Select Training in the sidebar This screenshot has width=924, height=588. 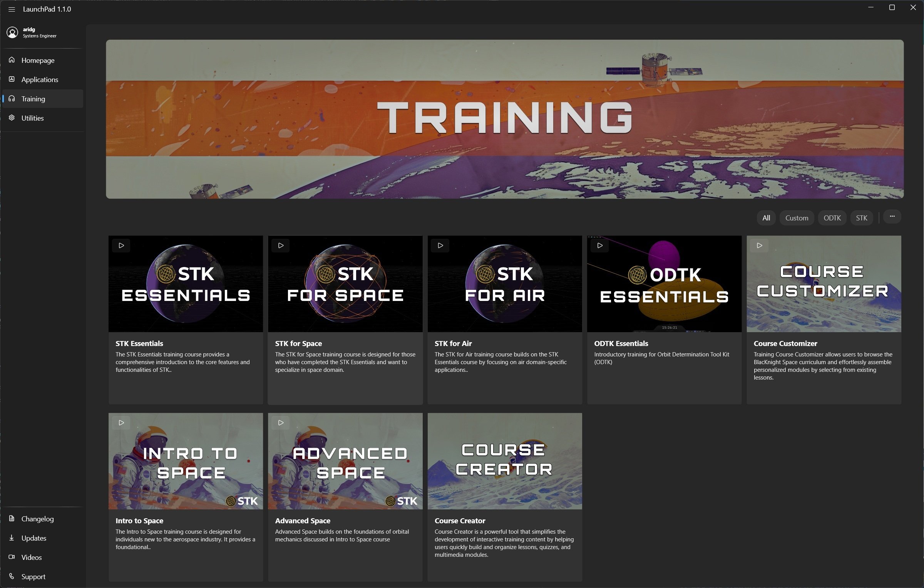point(42,99)
